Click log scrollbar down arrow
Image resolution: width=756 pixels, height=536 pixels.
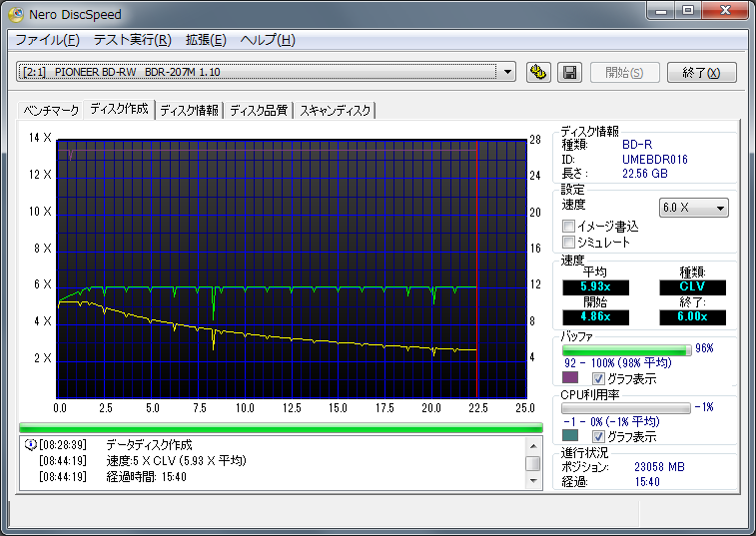(x=533, y=480)
